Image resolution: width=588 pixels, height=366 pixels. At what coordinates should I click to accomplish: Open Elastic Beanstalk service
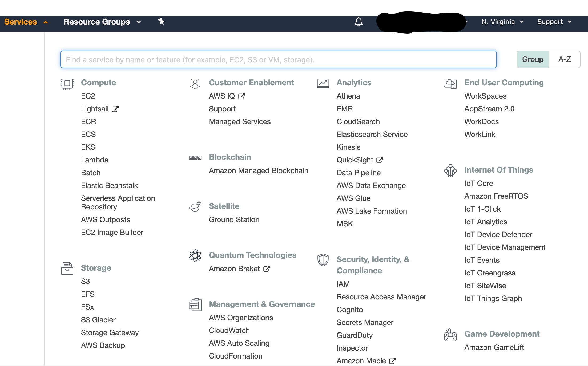pyautogui.click(x=109, y=185)
